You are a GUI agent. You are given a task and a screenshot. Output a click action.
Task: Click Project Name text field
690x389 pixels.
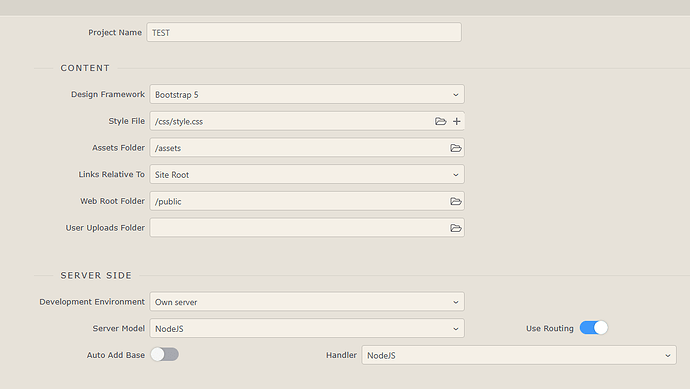304,32
